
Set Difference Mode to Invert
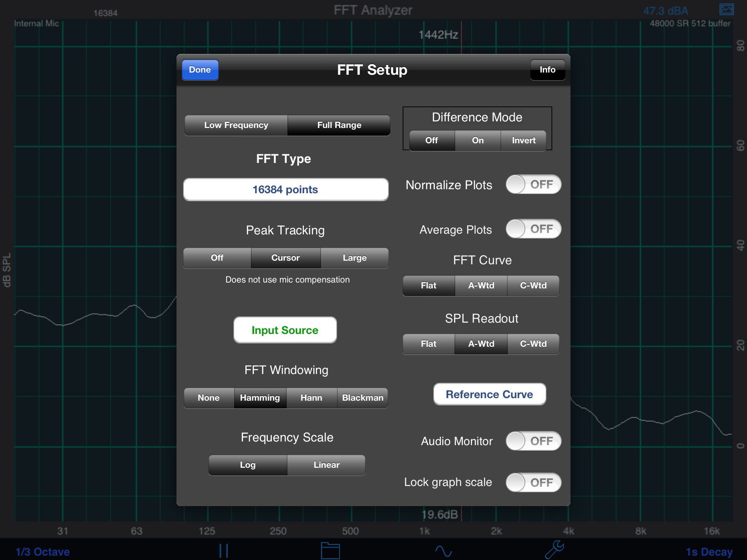click(x=523, y=140)
